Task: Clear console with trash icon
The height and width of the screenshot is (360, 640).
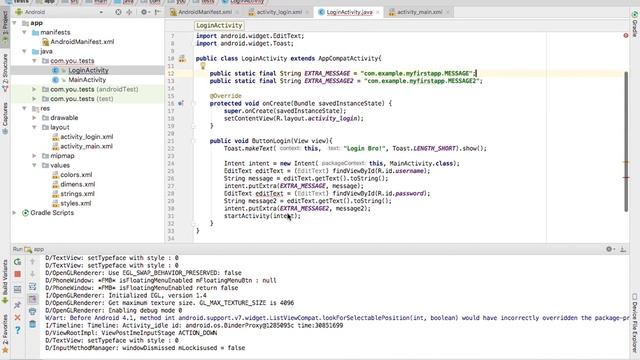Action: point(33,324)
